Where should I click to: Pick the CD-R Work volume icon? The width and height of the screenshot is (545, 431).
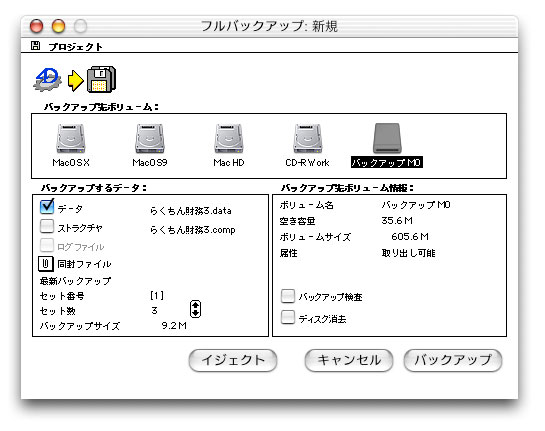(308, 138)
